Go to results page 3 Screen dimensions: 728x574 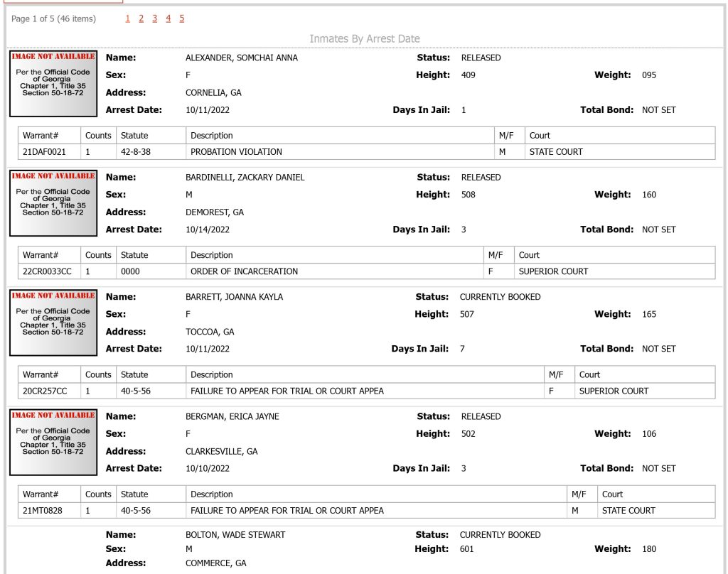[x=154, y=18]
